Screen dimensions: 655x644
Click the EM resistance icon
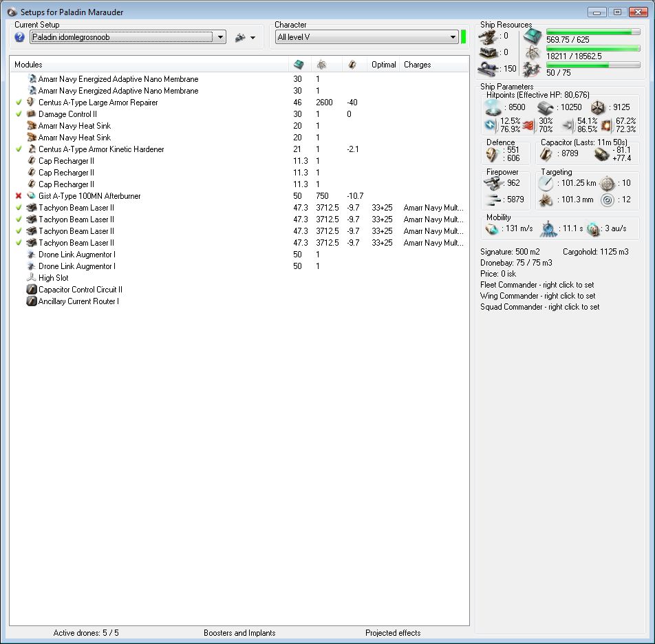490,125
